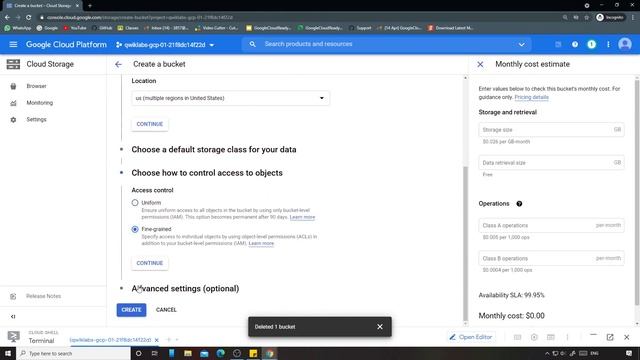Open Learn more link for Uniform

coord(302,217)
